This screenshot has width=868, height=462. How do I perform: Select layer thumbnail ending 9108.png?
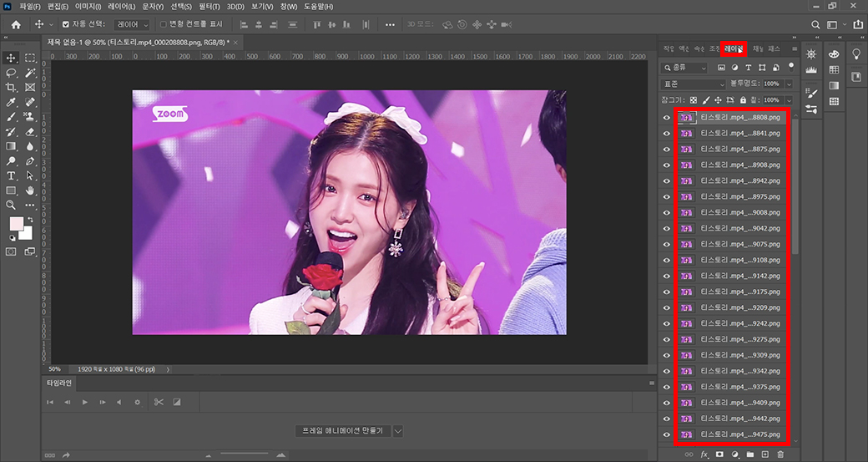686,260
